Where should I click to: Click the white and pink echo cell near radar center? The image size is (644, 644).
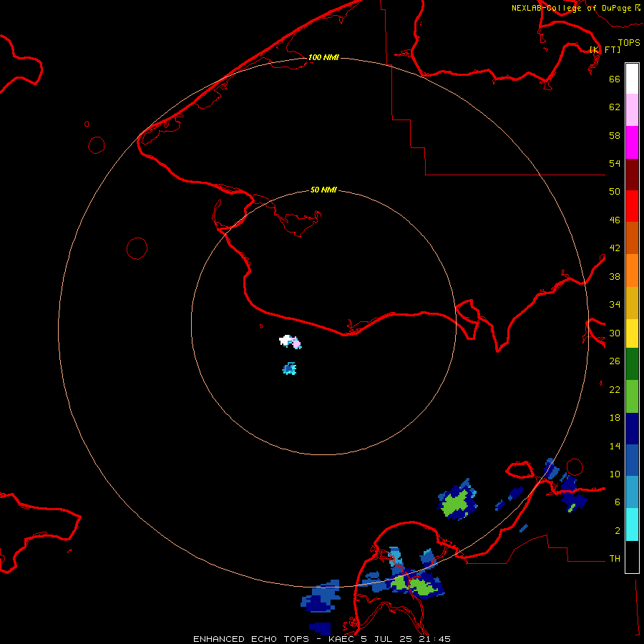pyautogui.click(x=291, y=342)
